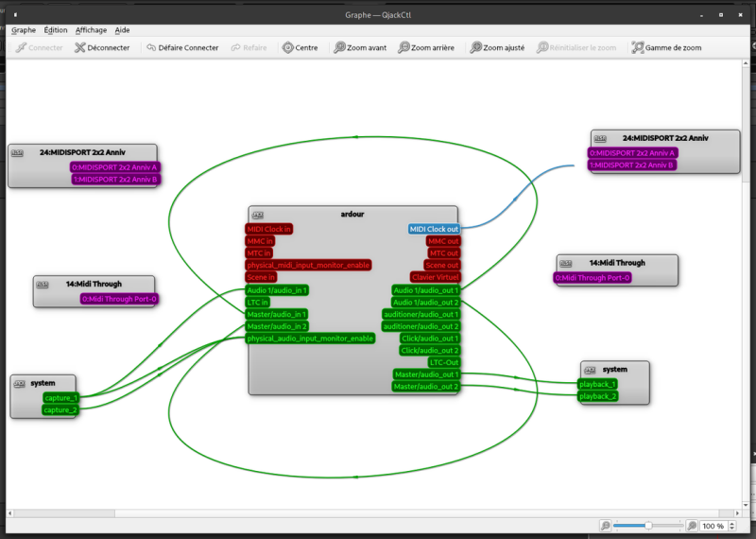Click the playback system node icon
The height and width of the screenshot is (539, 756).
point(590,370)
